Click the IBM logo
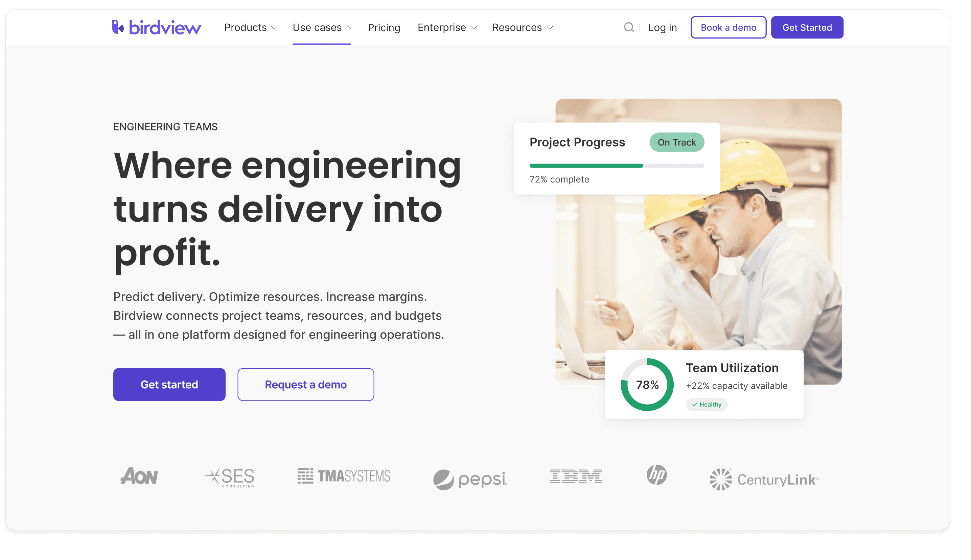The width and height of the screenshot is (971, 560). 576,476
